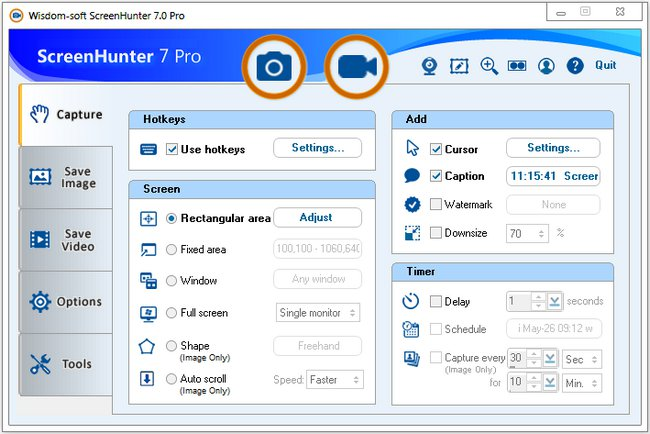Click the Fixed area icon

pos(148,250)
